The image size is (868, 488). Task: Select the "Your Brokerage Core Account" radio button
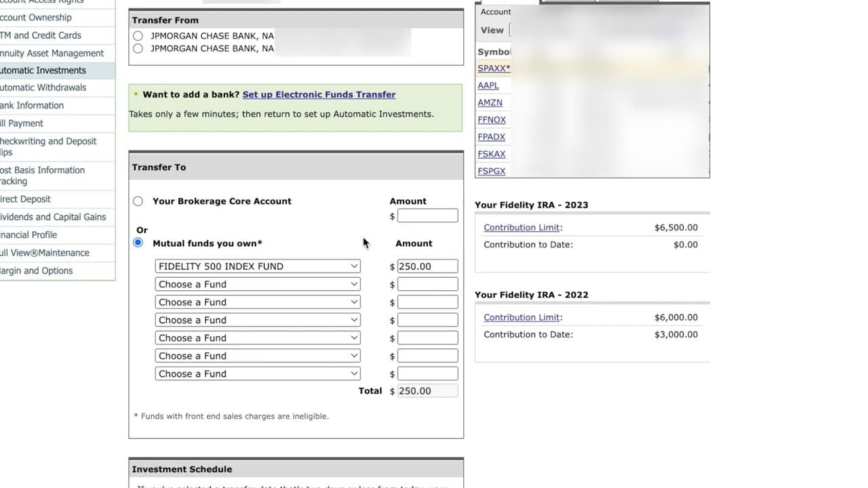tap(138, 201)
